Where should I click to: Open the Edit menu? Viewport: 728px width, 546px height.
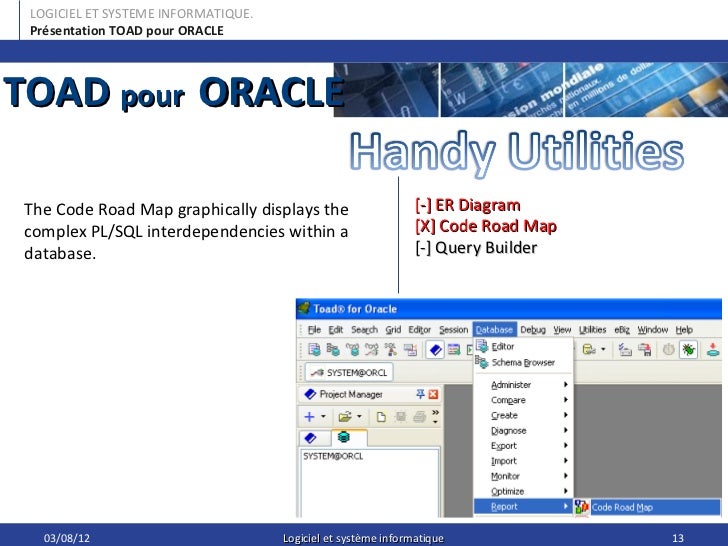pos(336,330)
